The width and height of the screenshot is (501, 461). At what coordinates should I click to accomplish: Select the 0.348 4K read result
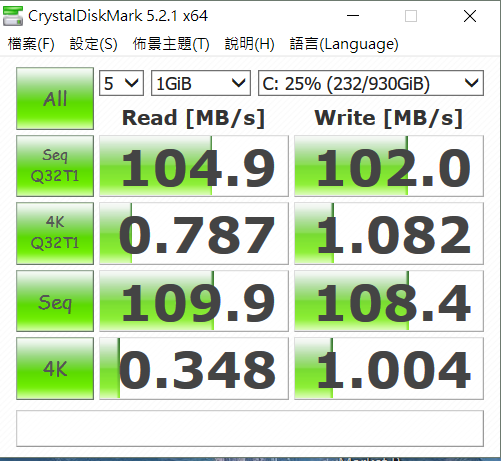[x=194, y=368]
